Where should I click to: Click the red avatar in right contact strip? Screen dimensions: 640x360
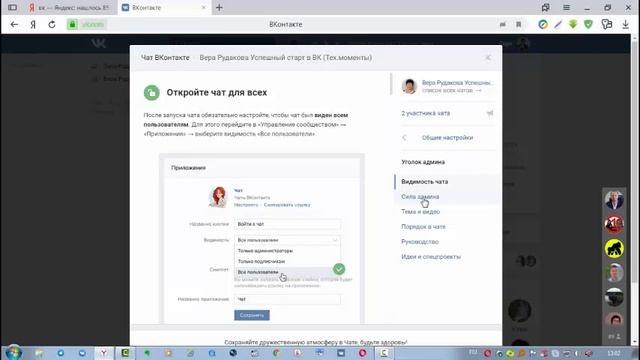[x=614, y=224]
